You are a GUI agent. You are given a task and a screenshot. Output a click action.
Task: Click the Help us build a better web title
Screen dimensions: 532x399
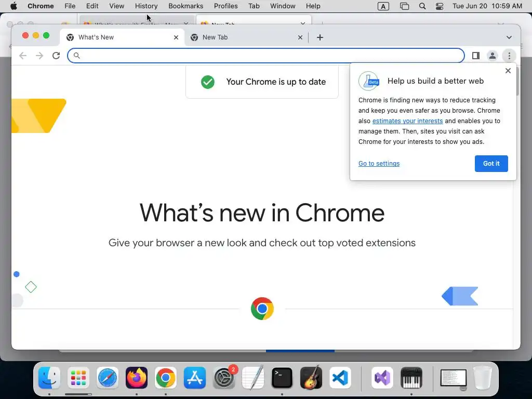click(x=436, y=81)
